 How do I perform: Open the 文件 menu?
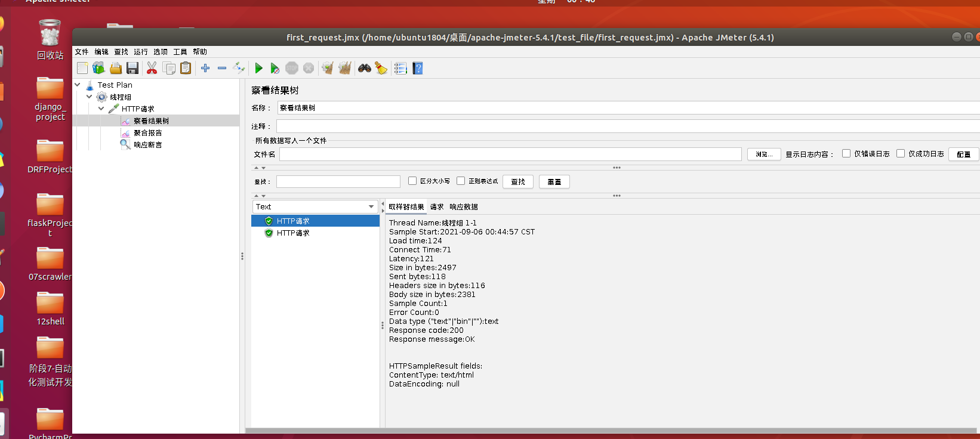click(x=82, y=52)
